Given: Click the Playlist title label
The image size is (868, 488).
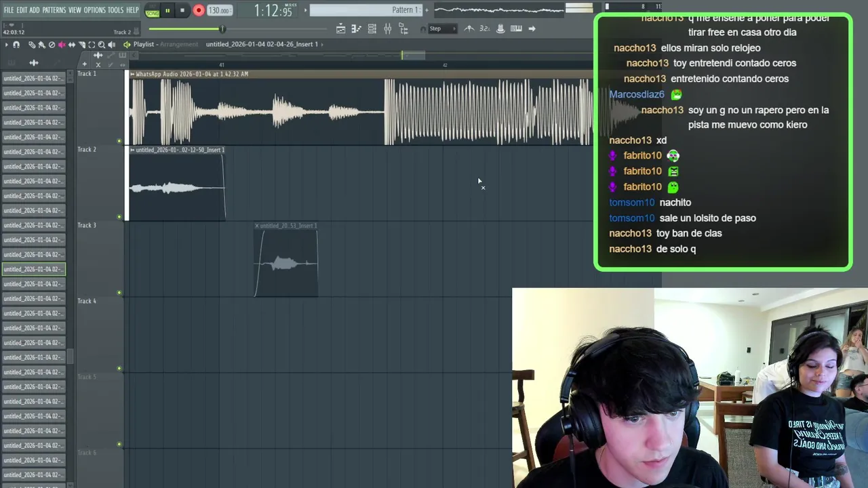Looking at the screenshot, I should [x=144, y=44].
